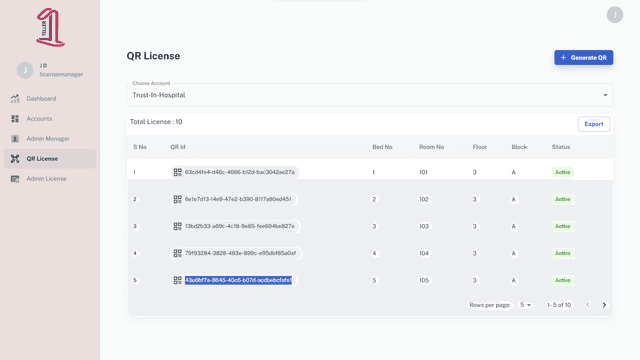The image size is (640, 360).
Task: Click the previous page arrow
Action: point(588,305)
